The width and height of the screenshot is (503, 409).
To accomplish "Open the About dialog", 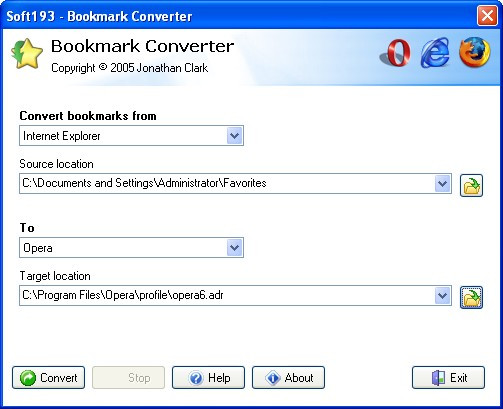I will 289,378.
